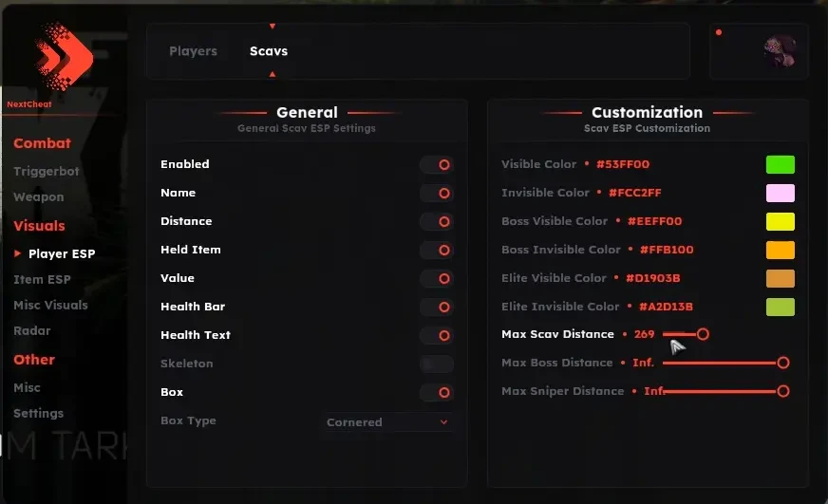The width and height of the screenshot is (828, 504).
Task: Enable the Skeleton toggle
Action: point(437,364)
